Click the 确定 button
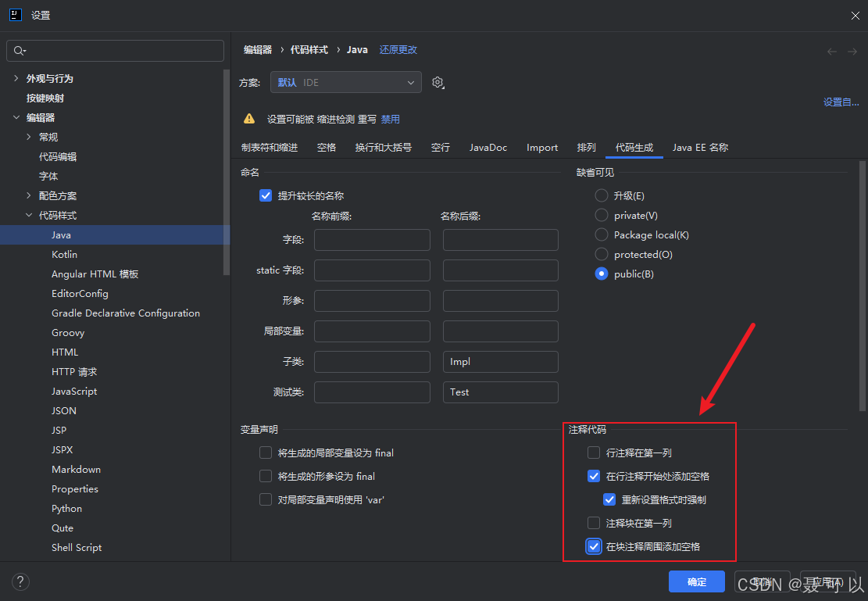 [x=696, y=581]
